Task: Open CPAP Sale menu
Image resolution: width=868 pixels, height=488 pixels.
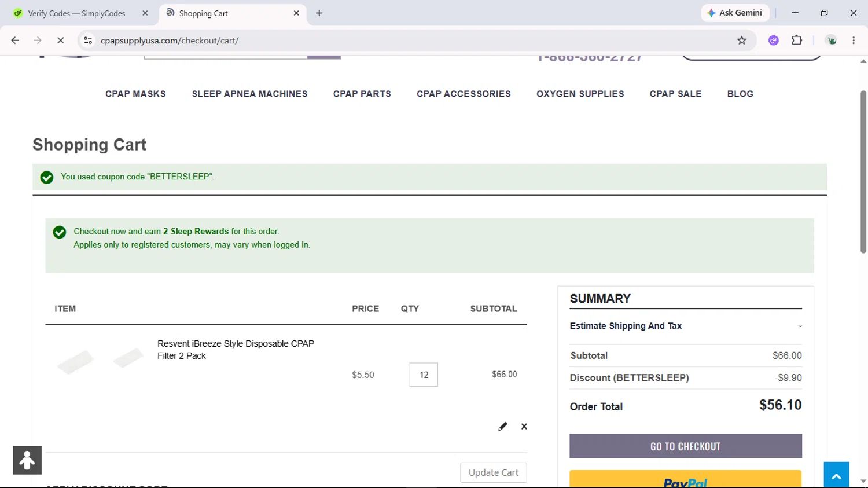Action: pyautogui.click(x=676, y=94)
